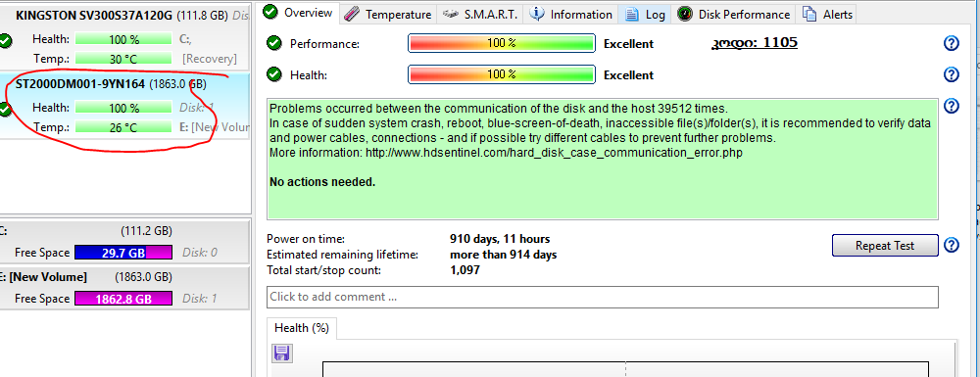The height and width of the screenshot is (377, 980).
Task: Click the '[Recovery]' volume label
Action: coord(210,59)
